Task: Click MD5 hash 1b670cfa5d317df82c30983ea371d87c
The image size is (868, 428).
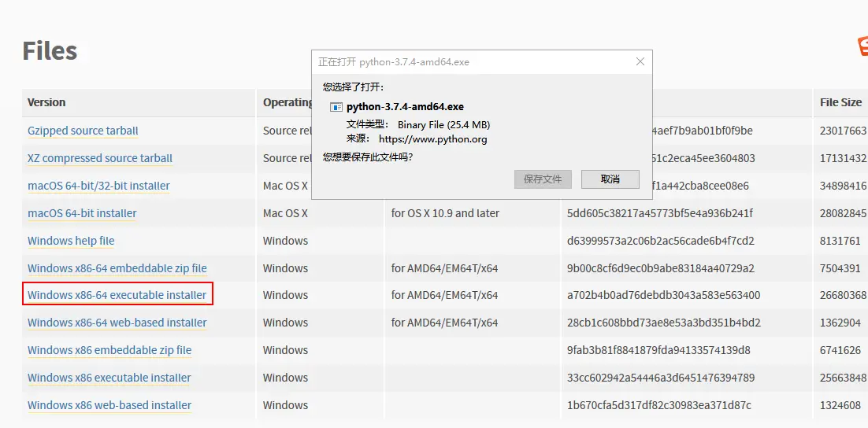Action: [658, 405]
